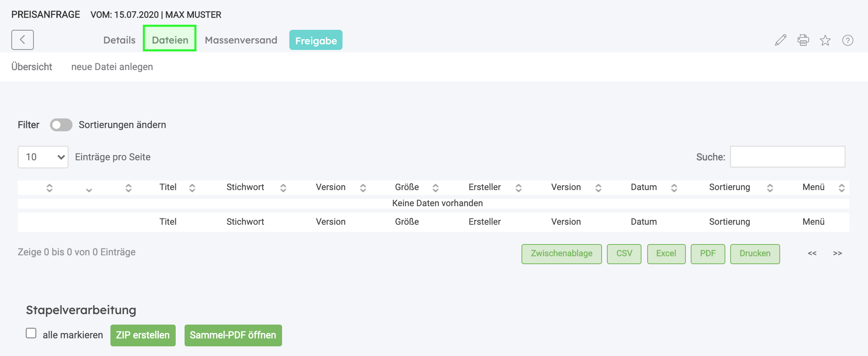Open the Massenversand tab
Viewport: 868px width, 356px height.
[241, 40]
